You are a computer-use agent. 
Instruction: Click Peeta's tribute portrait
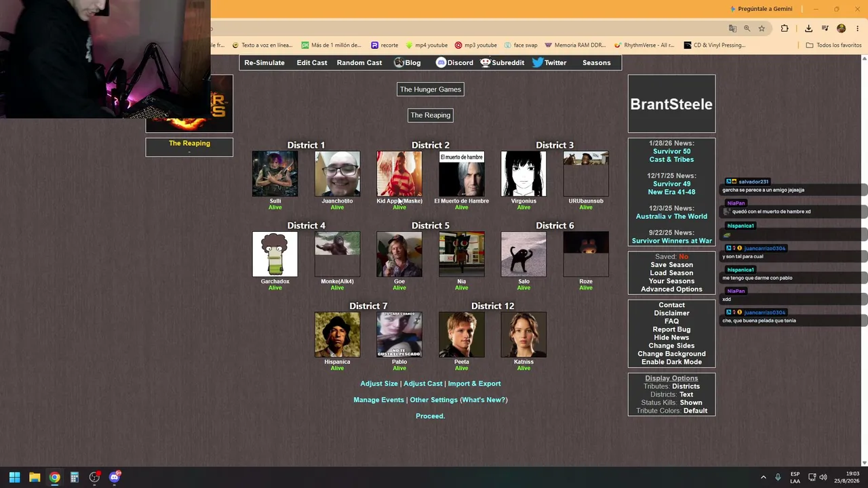(x=461, y=335)
